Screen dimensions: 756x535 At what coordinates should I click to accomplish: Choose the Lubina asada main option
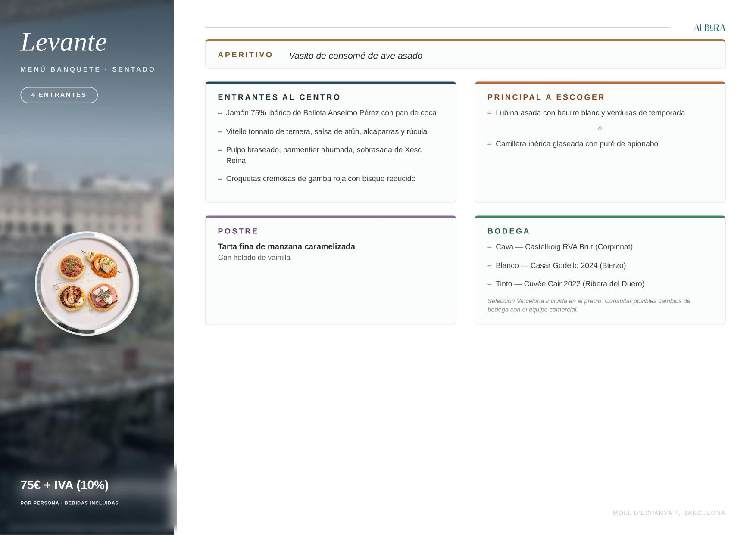tap(590, 113)
